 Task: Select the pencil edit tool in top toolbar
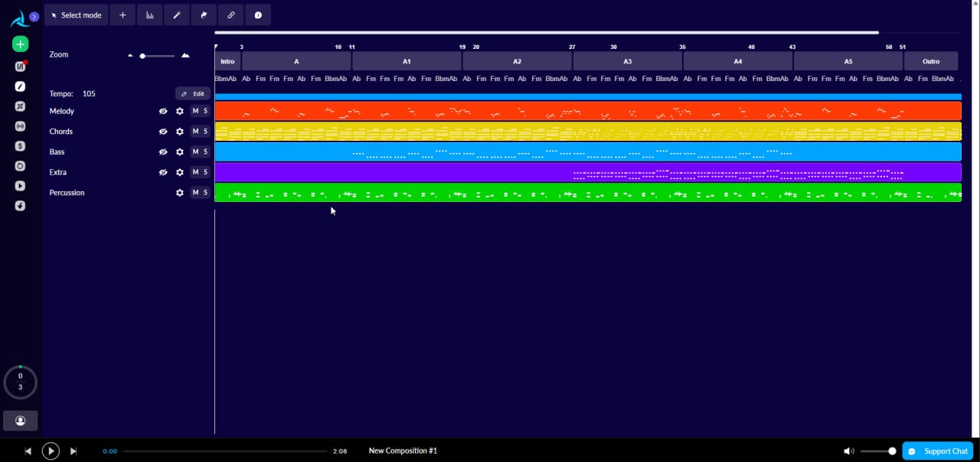click(176, 15)
